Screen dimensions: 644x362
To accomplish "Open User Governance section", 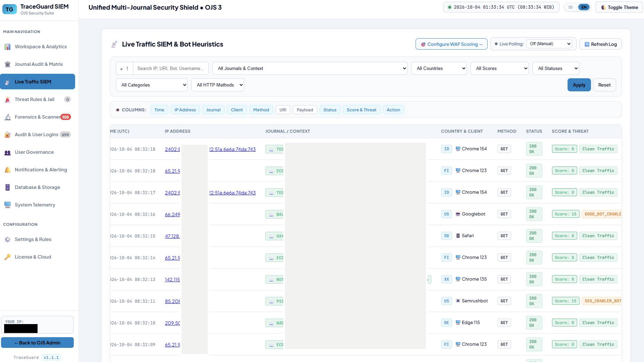I will (x=38, y=152).
